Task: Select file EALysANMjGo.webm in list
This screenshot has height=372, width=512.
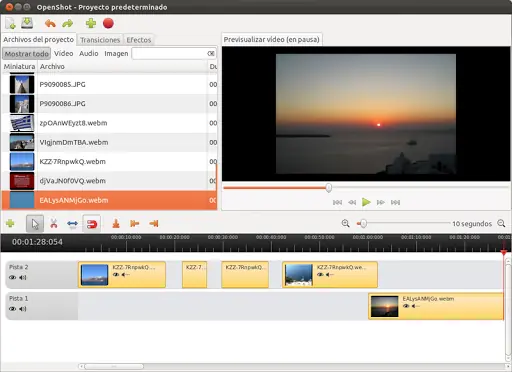Action: pos(109,200)
